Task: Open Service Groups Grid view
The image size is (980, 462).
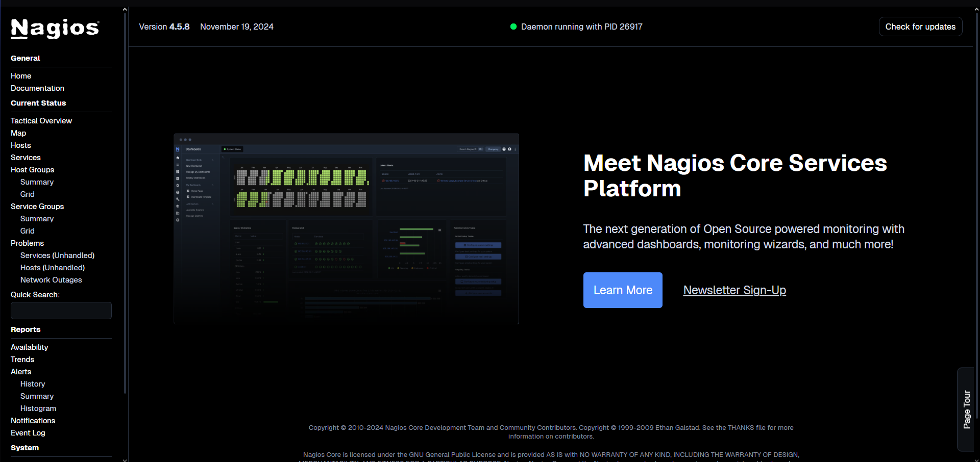Action: point(27,230)
